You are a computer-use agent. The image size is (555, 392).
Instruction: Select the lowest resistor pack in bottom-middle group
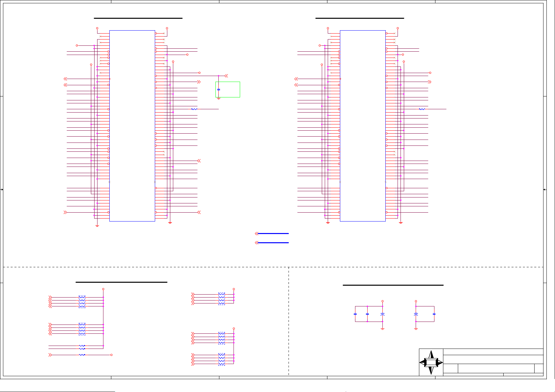[222, 359]
